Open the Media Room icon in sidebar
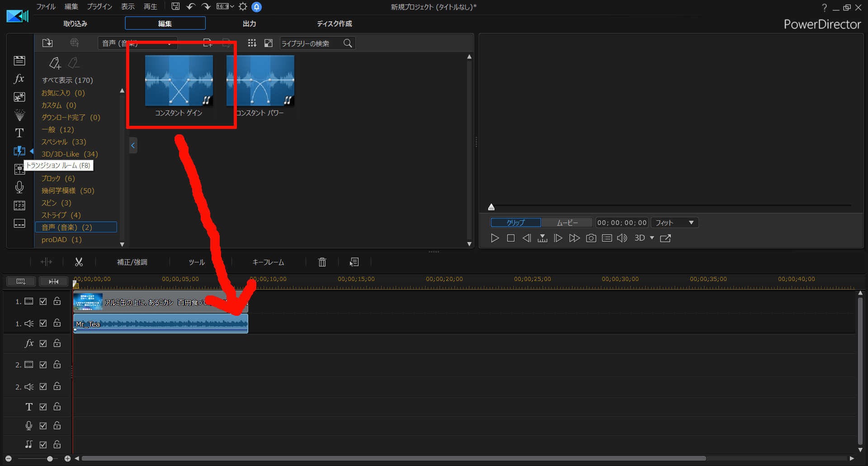 19,61
